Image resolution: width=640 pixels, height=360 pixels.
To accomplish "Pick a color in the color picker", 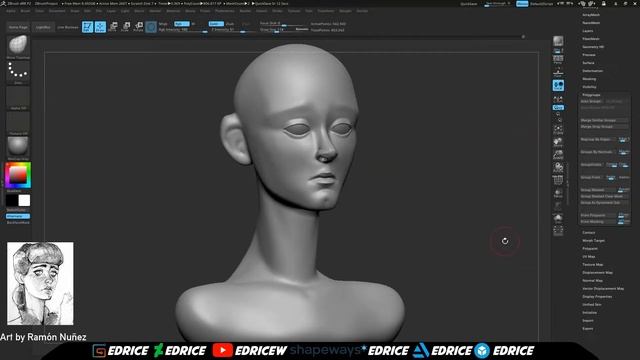I will pos(18,176).
